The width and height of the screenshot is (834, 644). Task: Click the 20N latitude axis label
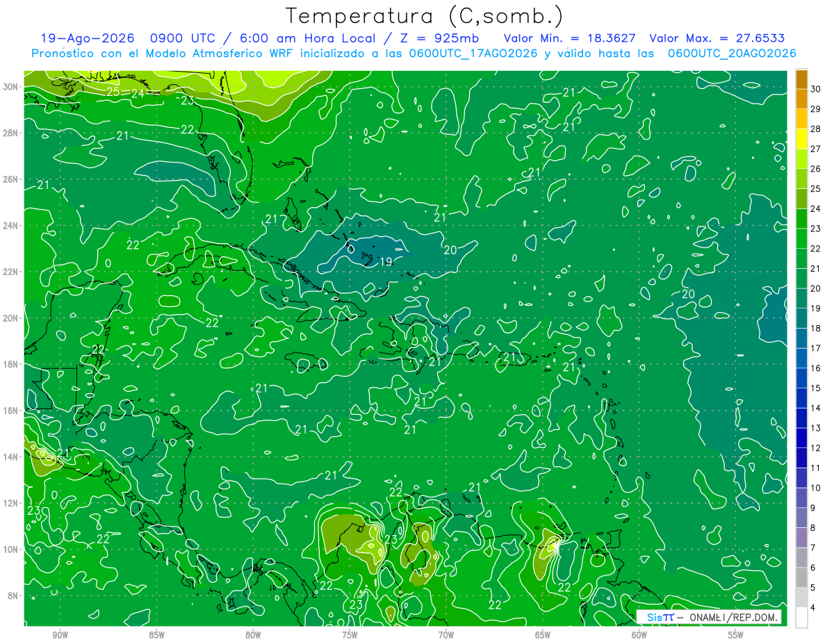click(11, 318)
